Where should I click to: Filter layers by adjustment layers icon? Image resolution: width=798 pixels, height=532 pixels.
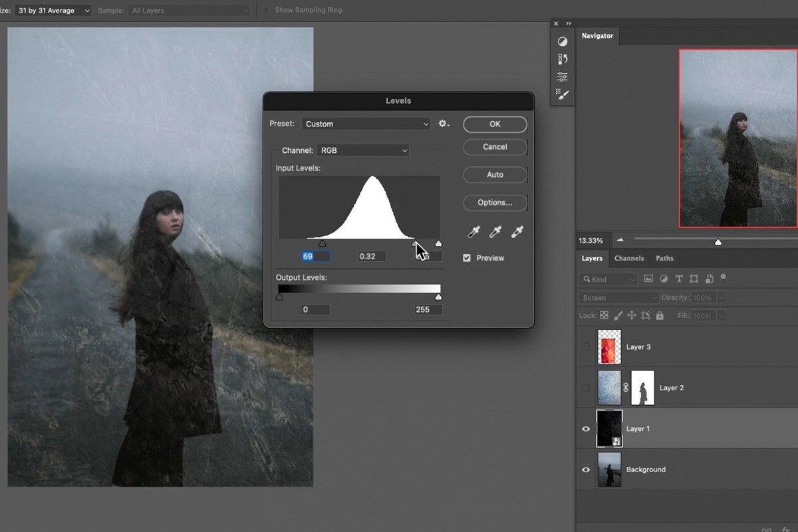[x=664, y=279]
